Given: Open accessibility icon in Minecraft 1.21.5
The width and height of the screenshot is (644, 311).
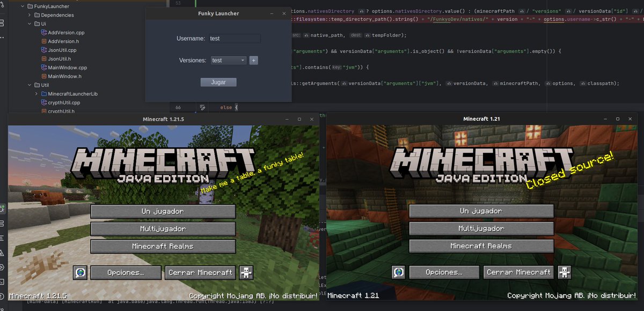Looking at the screenshot, I should pyautogui.click(x=246, y=273).
